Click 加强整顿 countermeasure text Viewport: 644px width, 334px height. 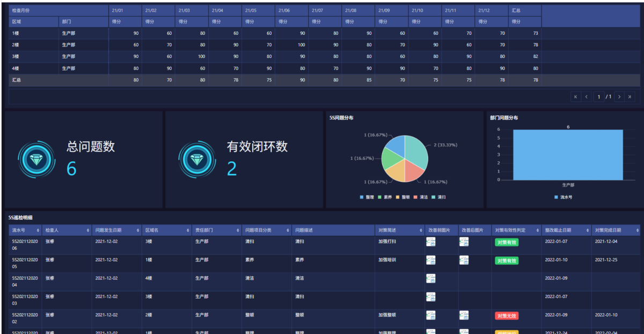[x=387, y=315]
